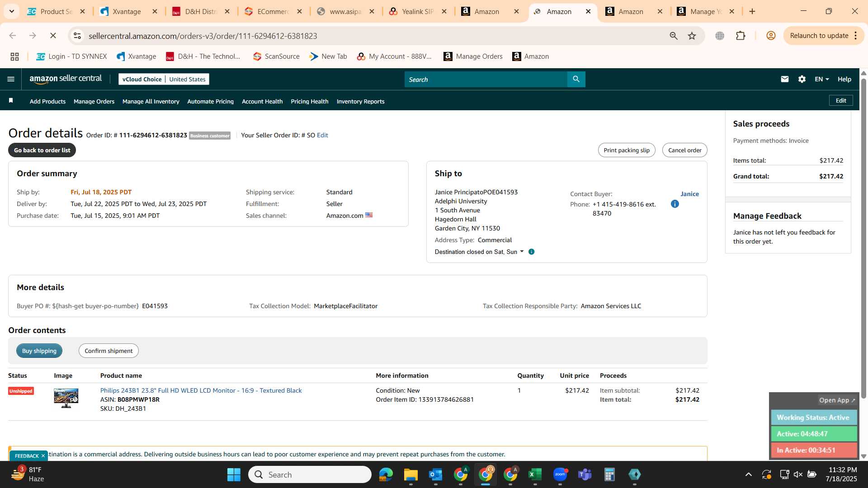Open the Chrome tab search dropdown arrow

point(12,11)
